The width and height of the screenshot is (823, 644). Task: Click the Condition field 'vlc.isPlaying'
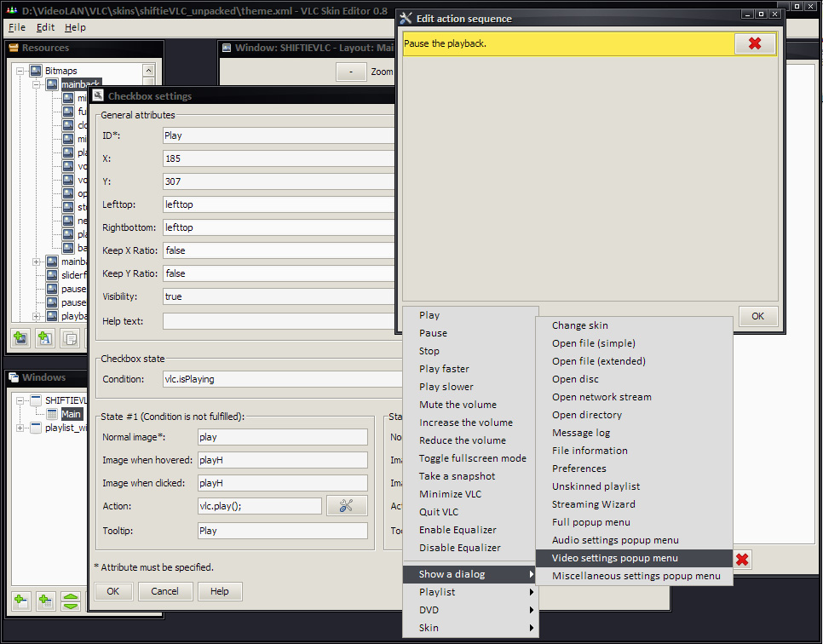tap(282, 379)
